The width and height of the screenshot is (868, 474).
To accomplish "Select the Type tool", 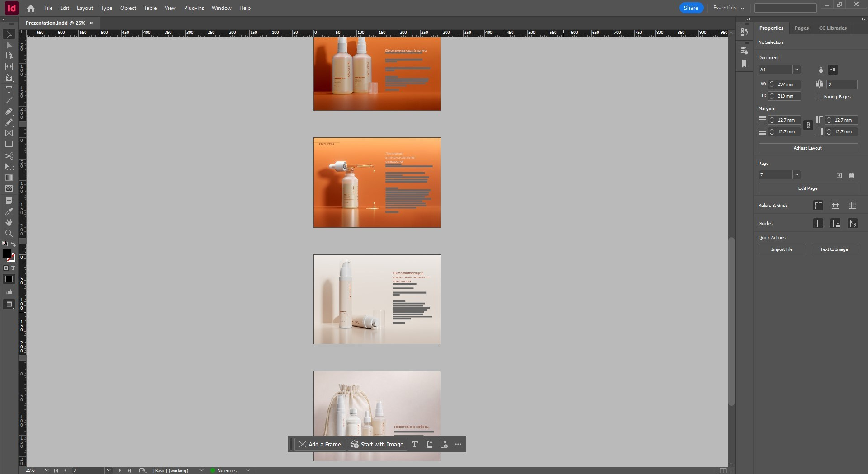I will (x=9, y=89).
